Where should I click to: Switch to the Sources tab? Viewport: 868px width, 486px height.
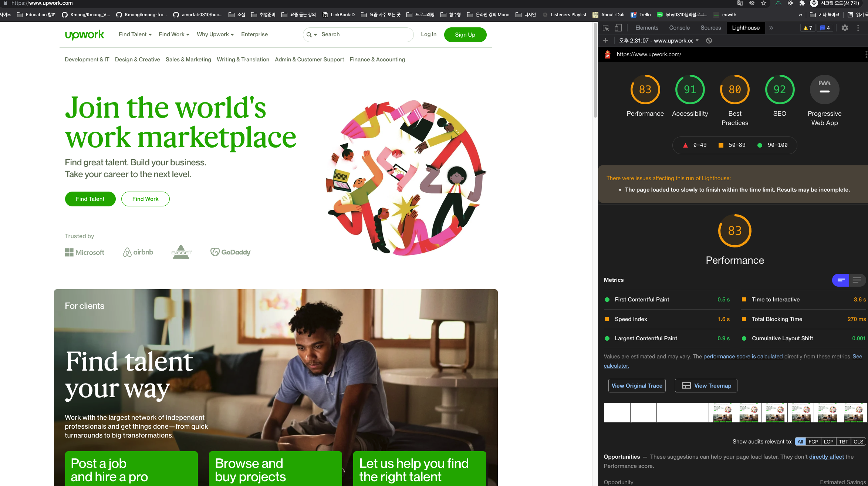tap(710, 28)
